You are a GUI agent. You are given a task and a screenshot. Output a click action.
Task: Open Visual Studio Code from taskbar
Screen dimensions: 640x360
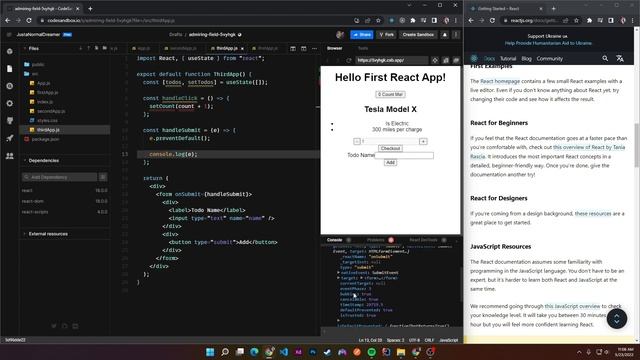(x=284, y=352)
